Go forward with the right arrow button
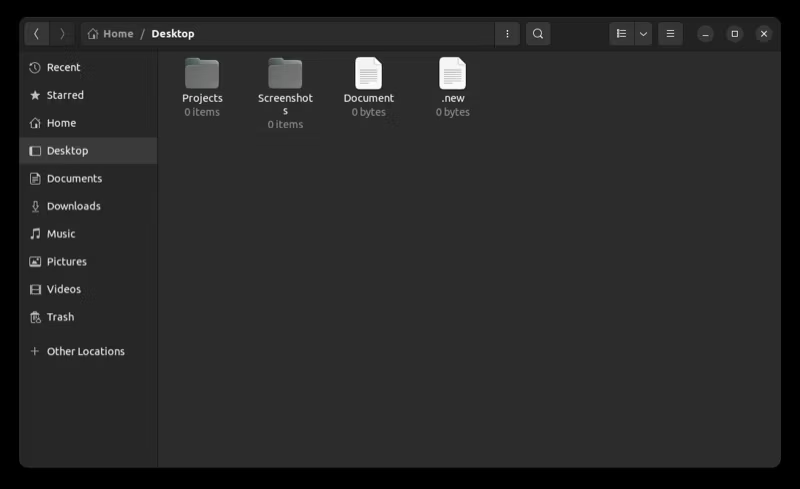This screenshot has width=800, height=489. click(x=62, y=34)
